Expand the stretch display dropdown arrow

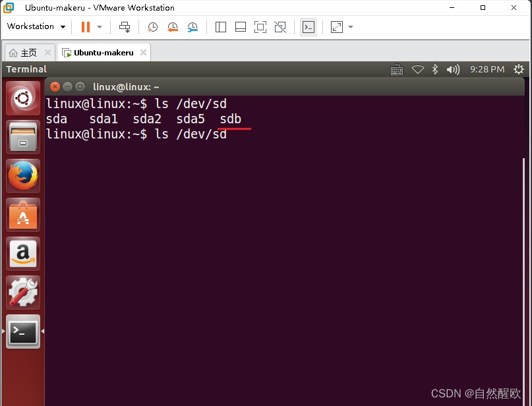pos(351,27)
